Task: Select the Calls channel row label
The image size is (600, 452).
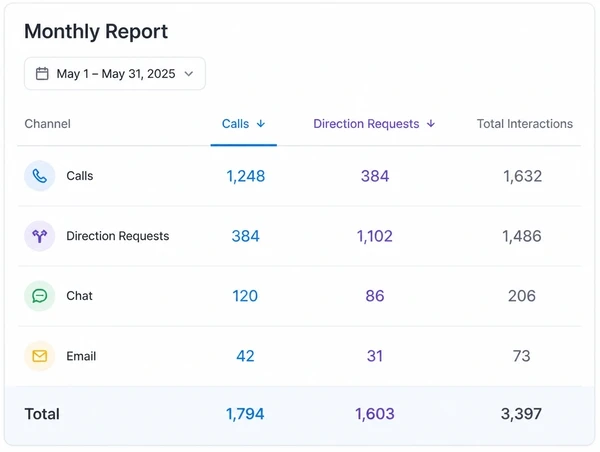Action: [x=80, y=176]
